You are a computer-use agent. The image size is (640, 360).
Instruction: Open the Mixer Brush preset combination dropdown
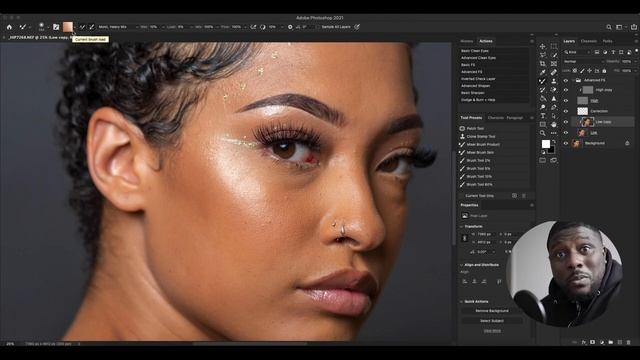point(117,27)
